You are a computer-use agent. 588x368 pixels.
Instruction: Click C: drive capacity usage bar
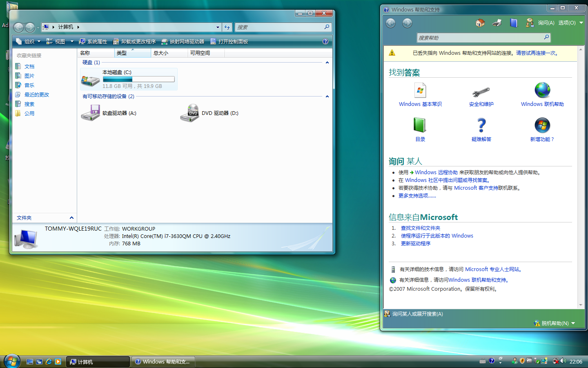click(x=138, y=79)
